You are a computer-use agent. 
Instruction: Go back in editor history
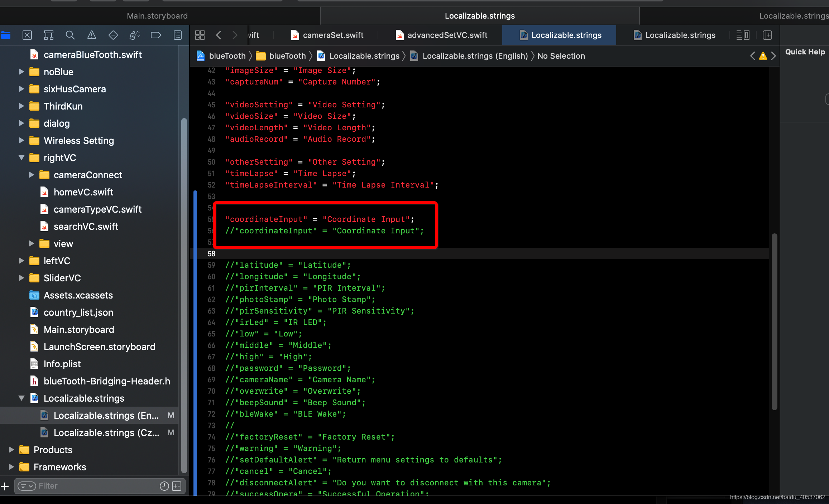coord(219,35)
